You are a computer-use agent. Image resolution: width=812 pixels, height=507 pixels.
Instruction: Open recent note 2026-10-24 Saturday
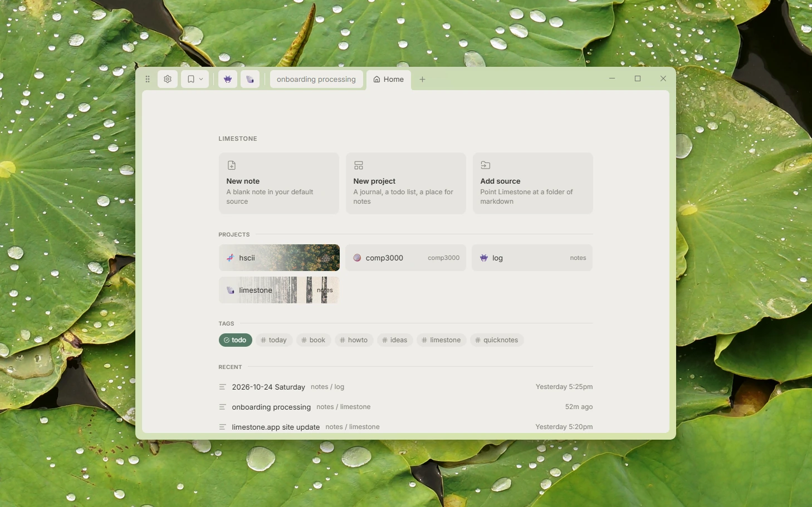click(406, 387)
